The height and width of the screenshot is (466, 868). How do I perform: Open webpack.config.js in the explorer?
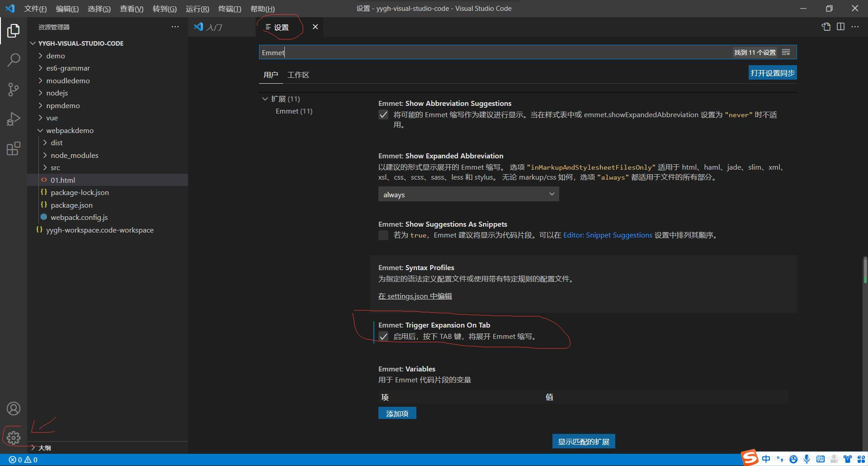(108, 217)
